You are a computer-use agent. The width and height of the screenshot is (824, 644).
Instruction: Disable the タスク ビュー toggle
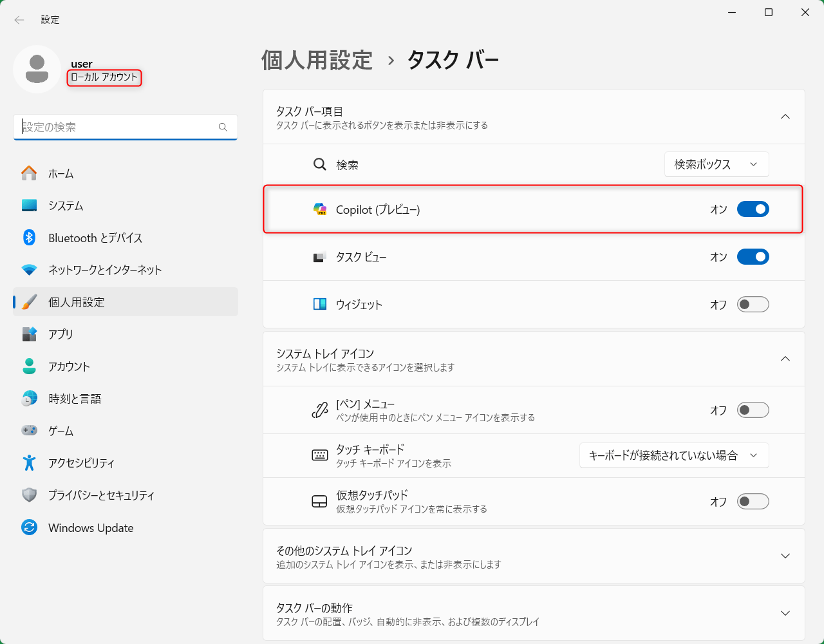(753, 257)
